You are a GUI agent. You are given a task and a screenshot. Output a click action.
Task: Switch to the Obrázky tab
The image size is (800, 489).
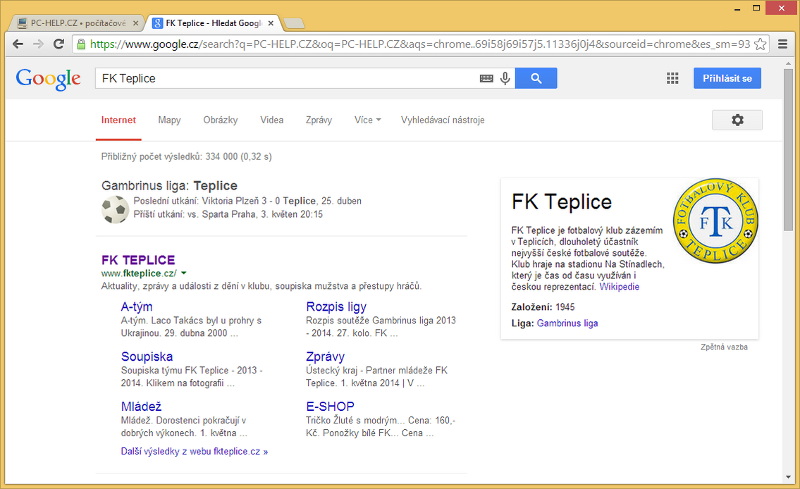pyautogui.click(x=220, y=120)
